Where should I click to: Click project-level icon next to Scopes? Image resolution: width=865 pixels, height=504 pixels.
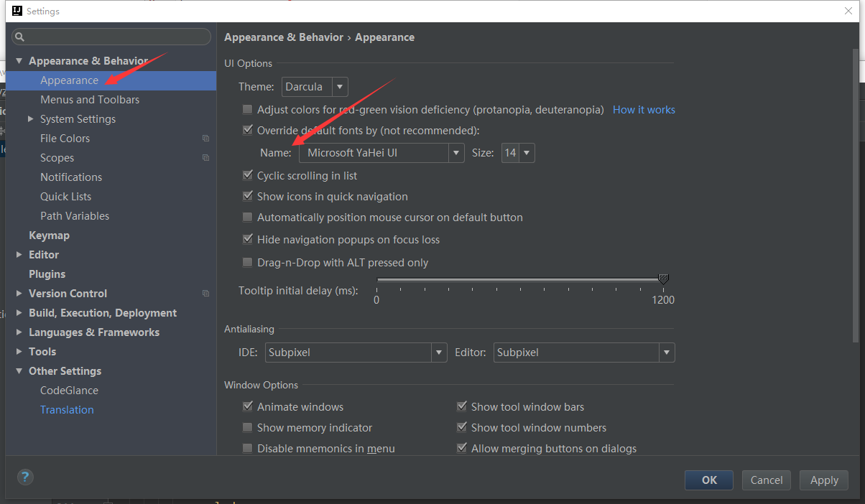pos(205,158)
